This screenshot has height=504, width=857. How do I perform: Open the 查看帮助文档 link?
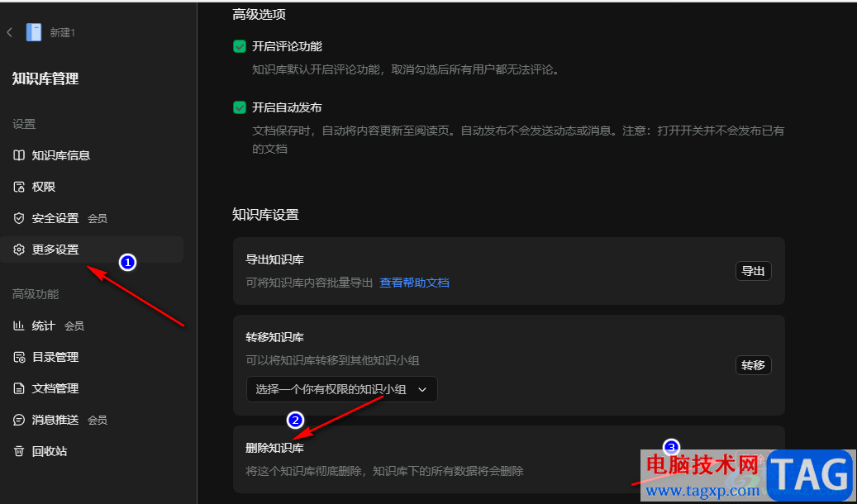point(414,283)
